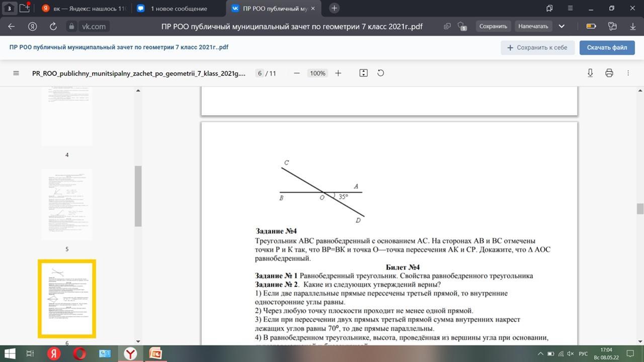
Task: Click the fit to page icon
Action: click(364, 73)
